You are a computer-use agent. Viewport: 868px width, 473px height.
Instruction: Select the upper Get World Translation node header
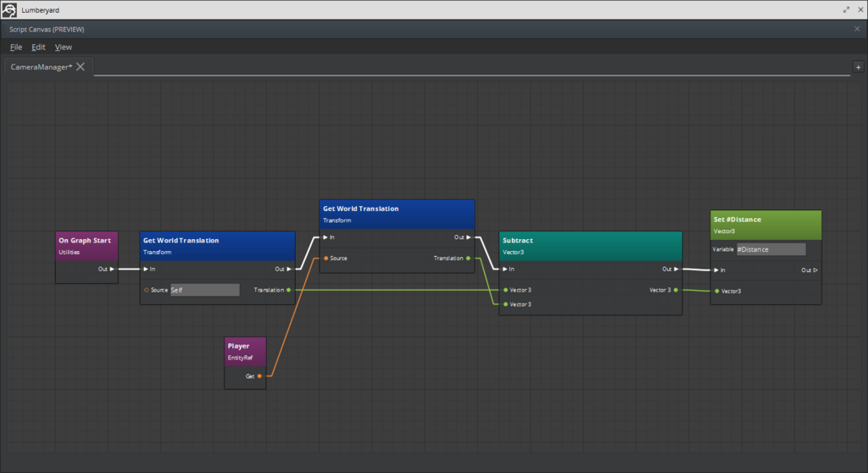pos(397,214)
